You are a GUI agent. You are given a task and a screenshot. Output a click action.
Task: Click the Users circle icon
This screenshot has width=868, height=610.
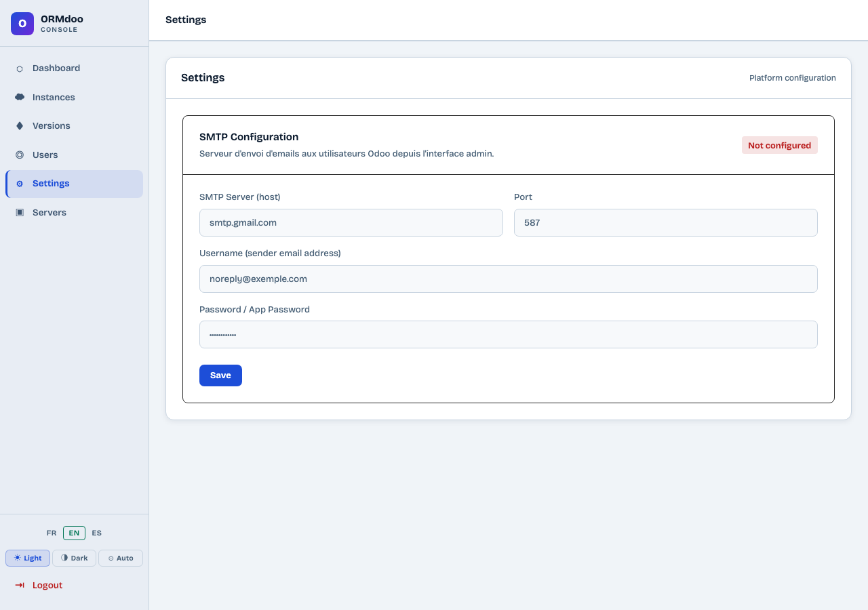20,155
